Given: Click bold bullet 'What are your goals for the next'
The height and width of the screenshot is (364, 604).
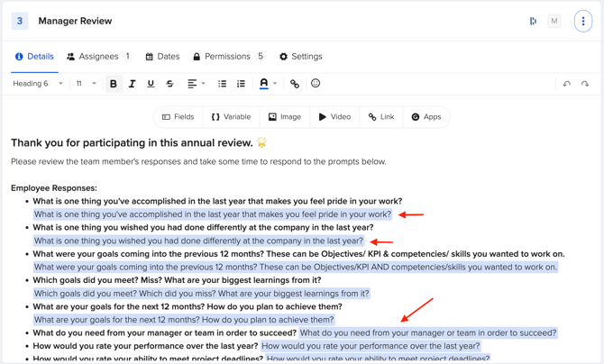Looking at the screenshot, I should click(188, 306).
